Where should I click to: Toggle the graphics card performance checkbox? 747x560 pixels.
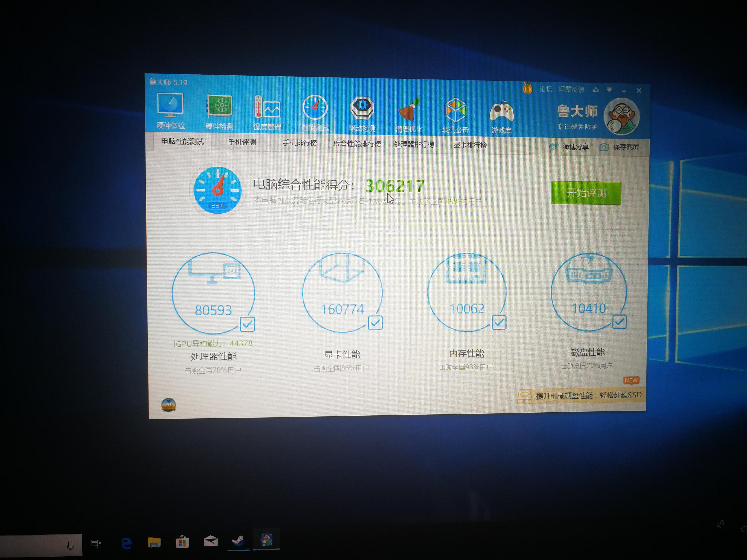pyautogui.click(x=375, y=323)
